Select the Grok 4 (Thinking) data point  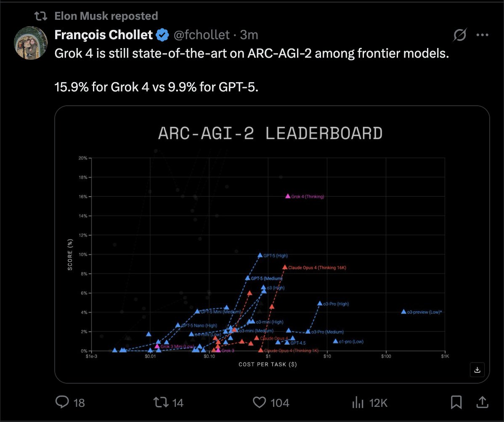(287, 196)
